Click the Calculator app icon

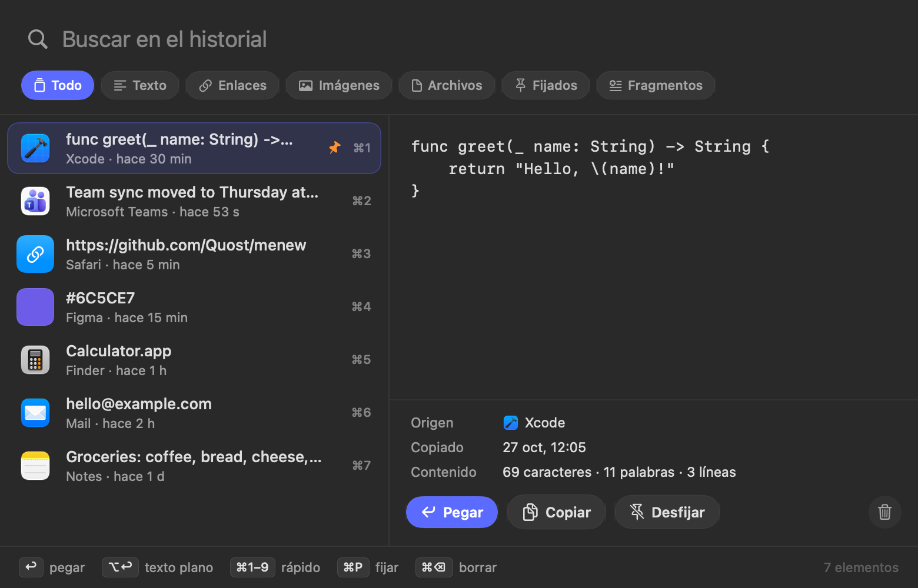[x=35, y=360]
